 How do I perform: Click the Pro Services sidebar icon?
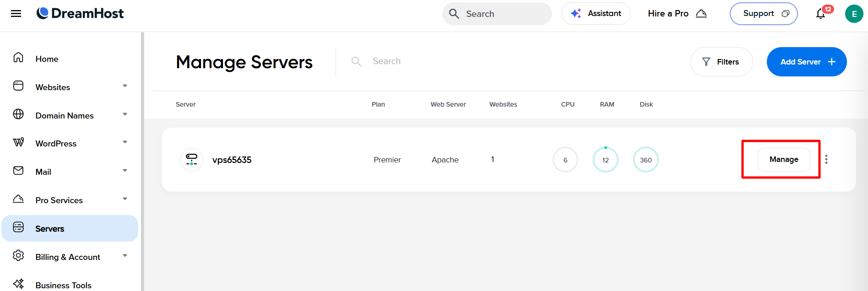(x=18, y=199)
